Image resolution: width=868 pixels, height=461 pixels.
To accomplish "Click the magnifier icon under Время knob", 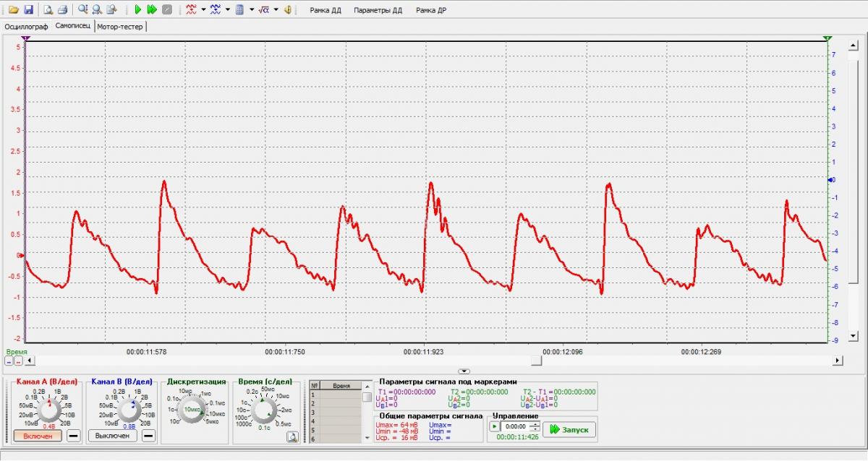I will coord(292,436).
